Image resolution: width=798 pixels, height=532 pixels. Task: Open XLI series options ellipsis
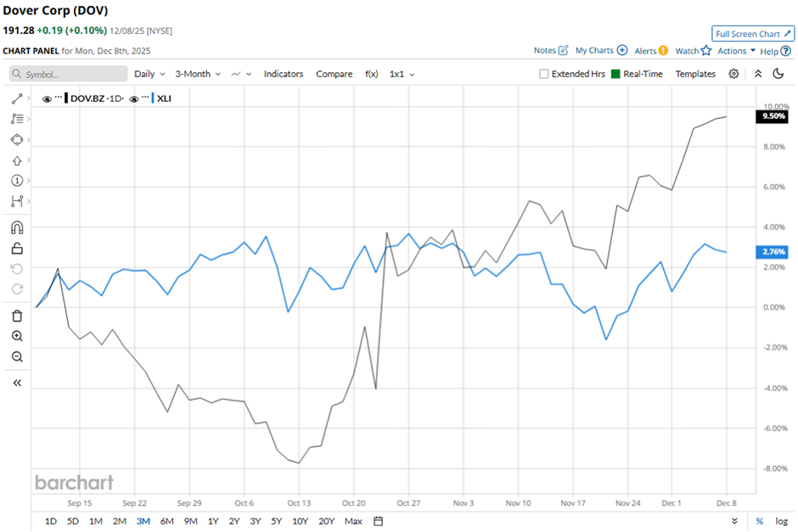pyautogui.click(x=145, y=97)
